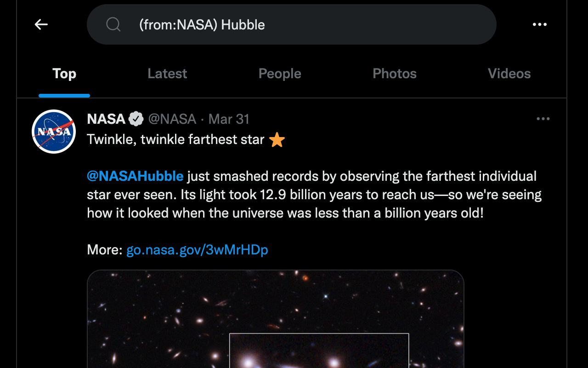This screenshot has height=368, width=588.
Task: Follow the go.nasa.gov/3wMrHDp link
Action: click(x=197, y=250)
